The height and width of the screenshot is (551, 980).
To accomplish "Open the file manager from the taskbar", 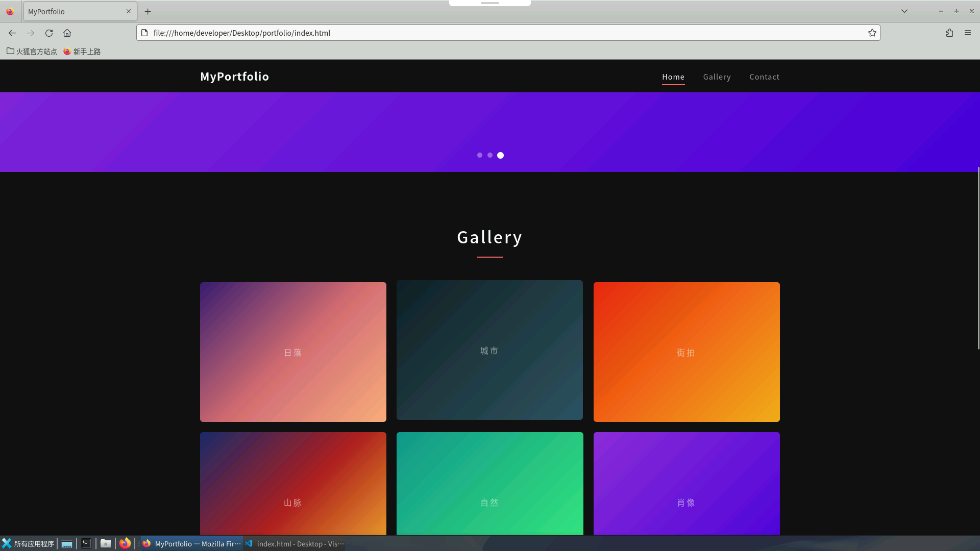I will click(106, 544).
